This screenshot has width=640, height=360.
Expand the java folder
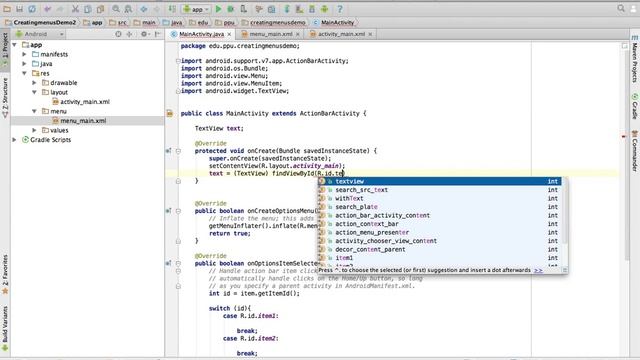[24, 64]
